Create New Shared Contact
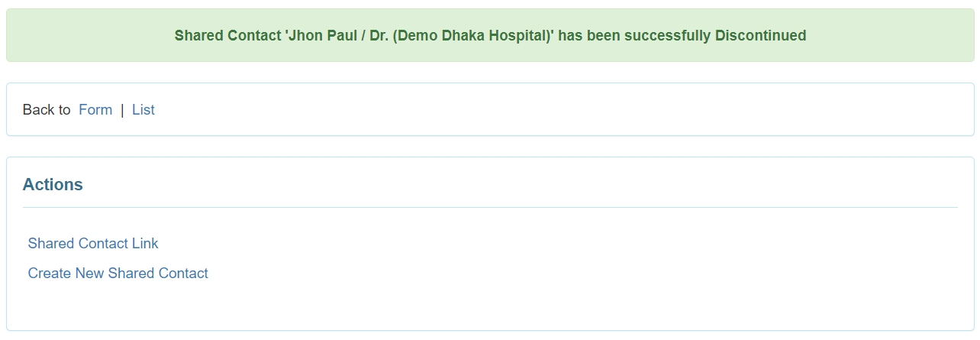This screenshot has height=340, width=980. (118, 274)
